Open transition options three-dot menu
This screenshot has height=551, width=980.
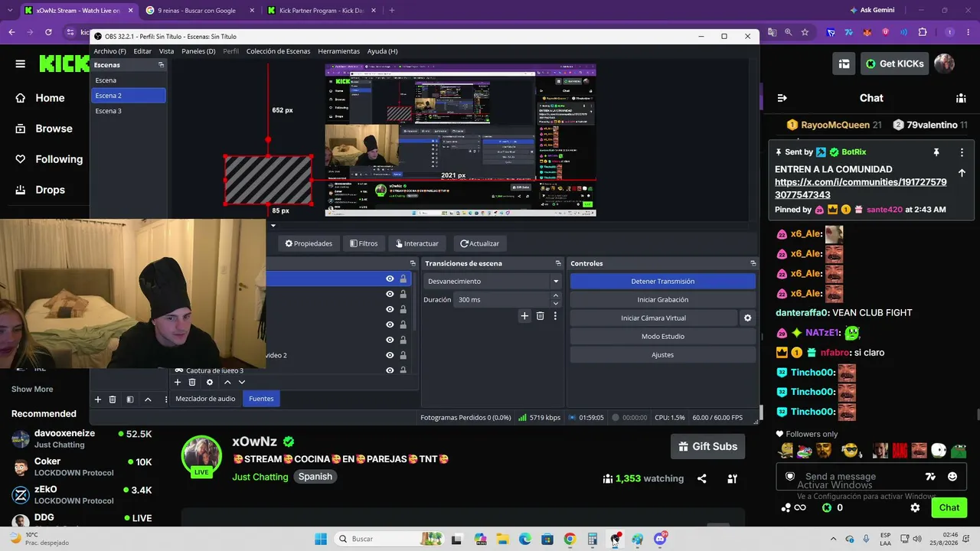pyautogui.click(x=555, y=315)
